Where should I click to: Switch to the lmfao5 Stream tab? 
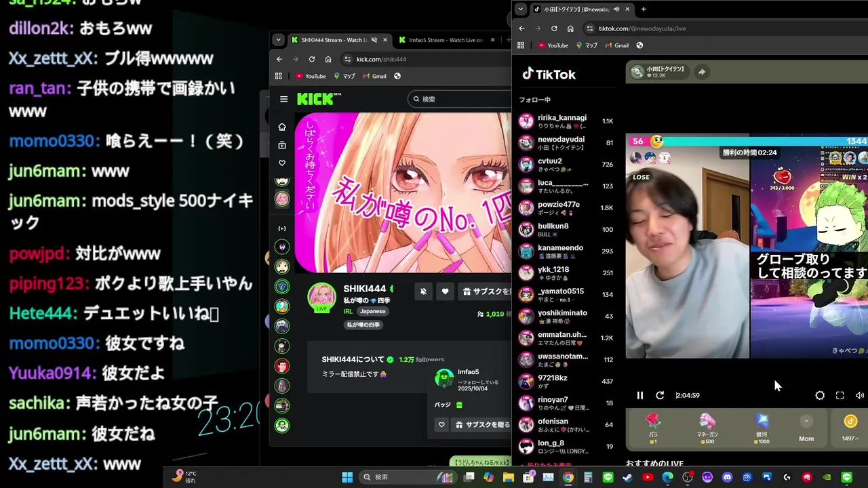(x=446, y=40)
